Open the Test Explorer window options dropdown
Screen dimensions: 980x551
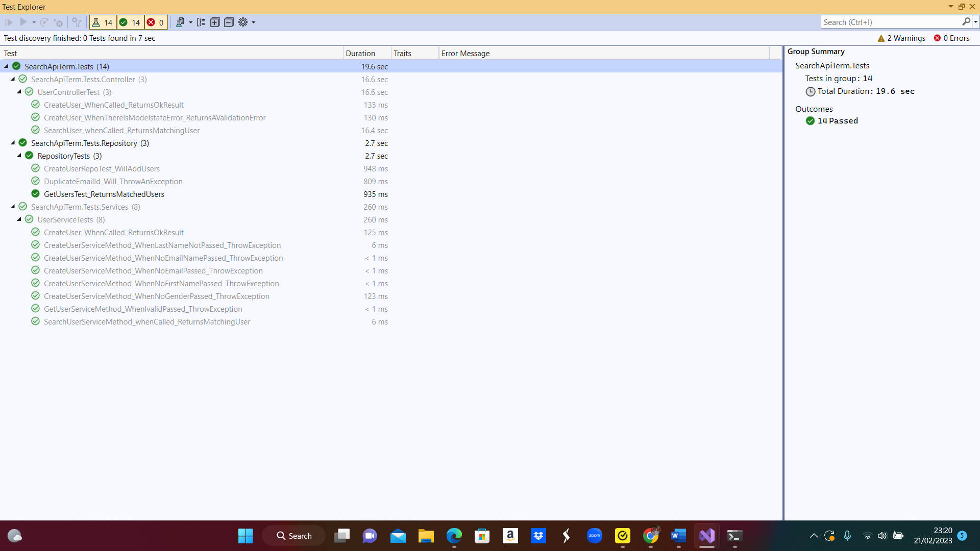[950, 7]
